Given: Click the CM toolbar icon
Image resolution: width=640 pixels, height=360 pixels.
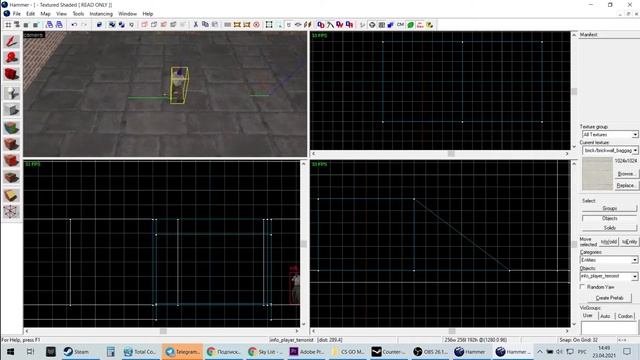Looking at the screenshot, I should pos(400,25).
